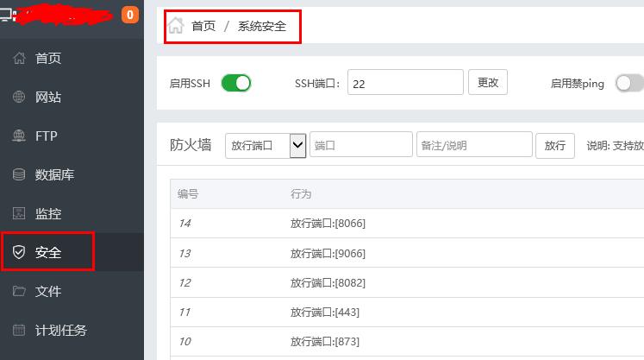644x360 pixels.
Task: Click the 系统安全 breadcrumb text
Action: (261, 26)
